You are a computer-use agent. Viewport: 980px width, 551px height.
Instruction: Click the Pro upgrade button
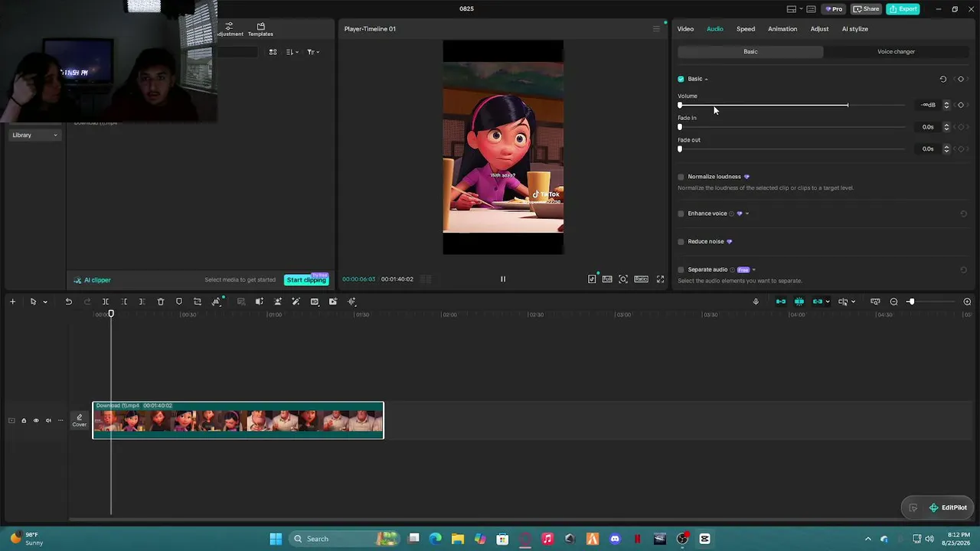point(833,9)
